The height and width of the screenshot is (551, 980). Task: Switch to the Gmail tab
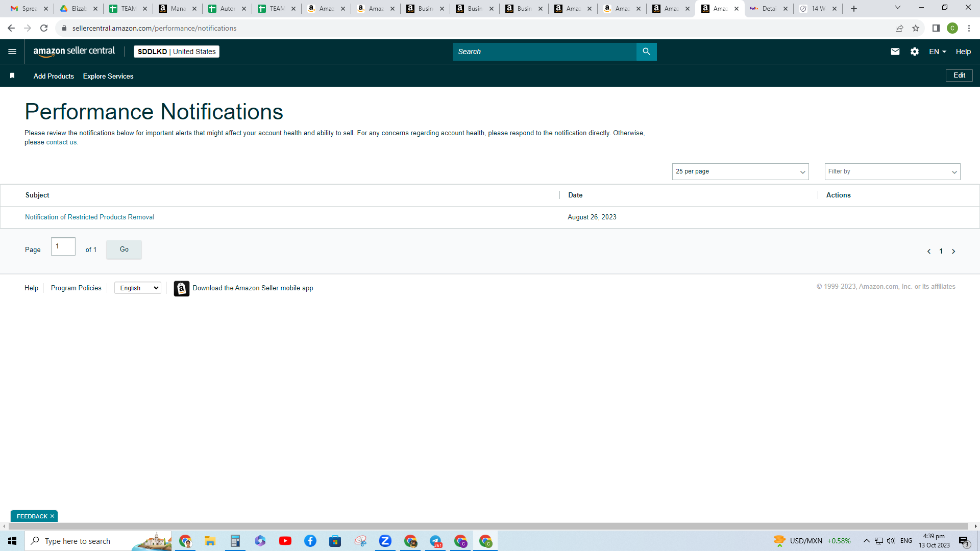(x=29, y=9)
